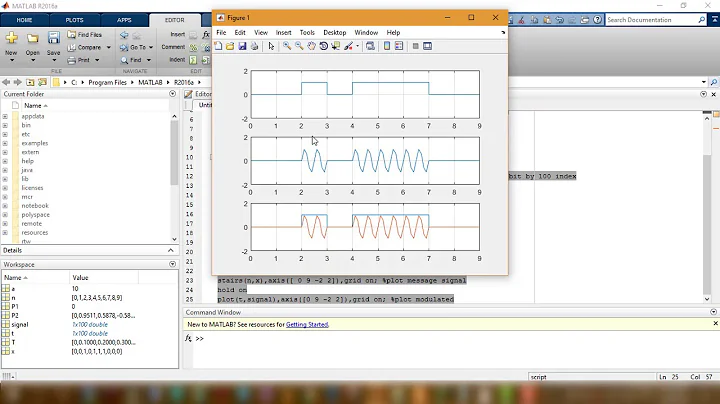Click New Figure icon in Figure 1 toolbar
Screen dimensions: 720x404
pyautogui.click(x=218, y=46)
